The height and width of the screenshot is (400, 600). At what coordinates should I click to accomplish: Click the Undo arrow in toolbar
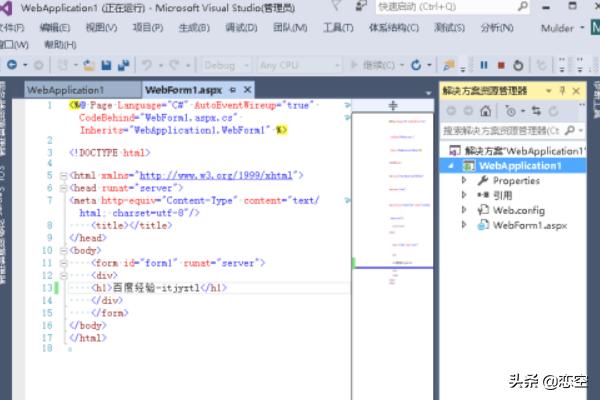pyautogui.click(x=147, y=65)
